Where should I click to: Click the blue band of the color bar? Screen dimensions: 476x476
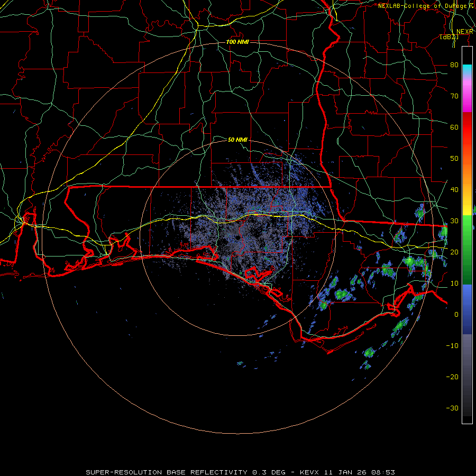click(x=467, y=309)
